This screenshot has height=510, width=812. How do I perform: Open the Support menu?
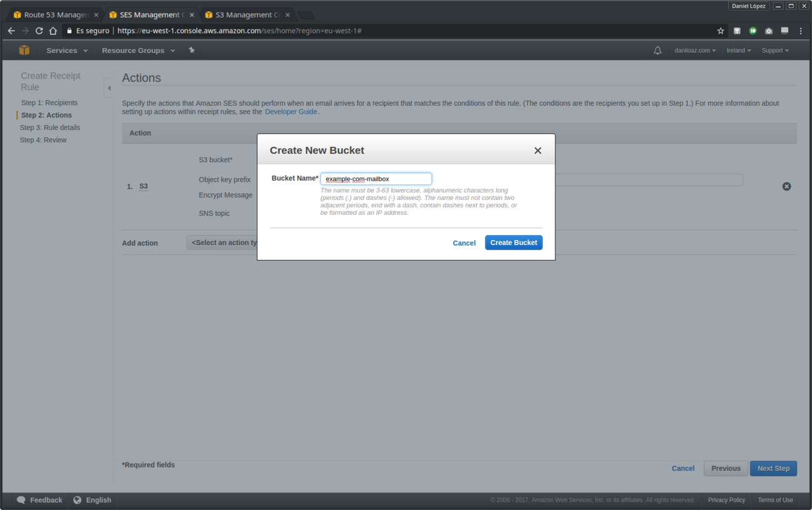coord(775,51)
